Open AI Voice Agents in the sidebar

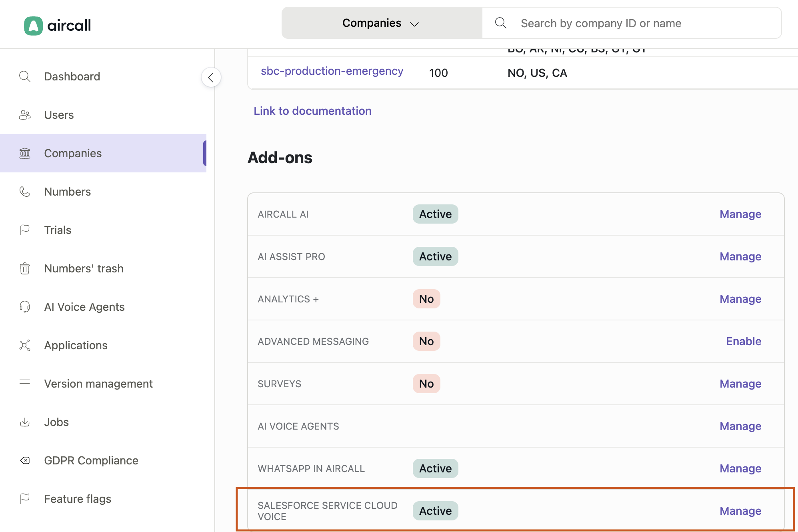pos(103,307)
